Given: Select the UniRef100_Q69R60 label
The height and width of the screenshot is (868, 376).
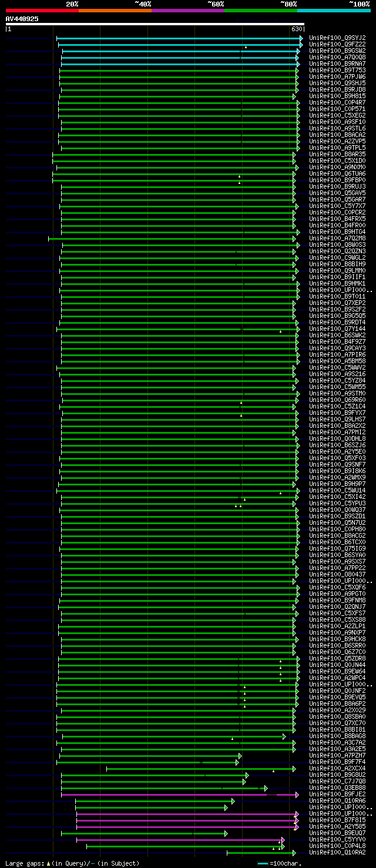Looking at the screenshot, I should click(337, 400).
